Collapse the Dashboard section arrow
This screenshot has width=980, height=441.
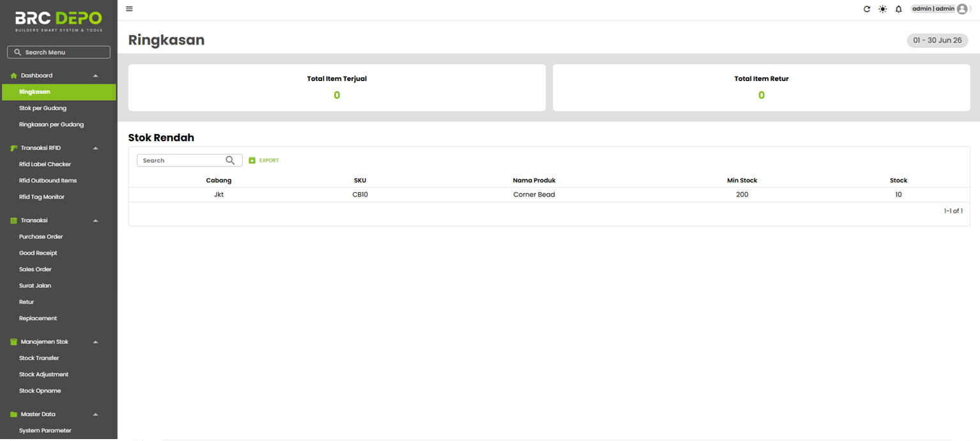(96, 75)
